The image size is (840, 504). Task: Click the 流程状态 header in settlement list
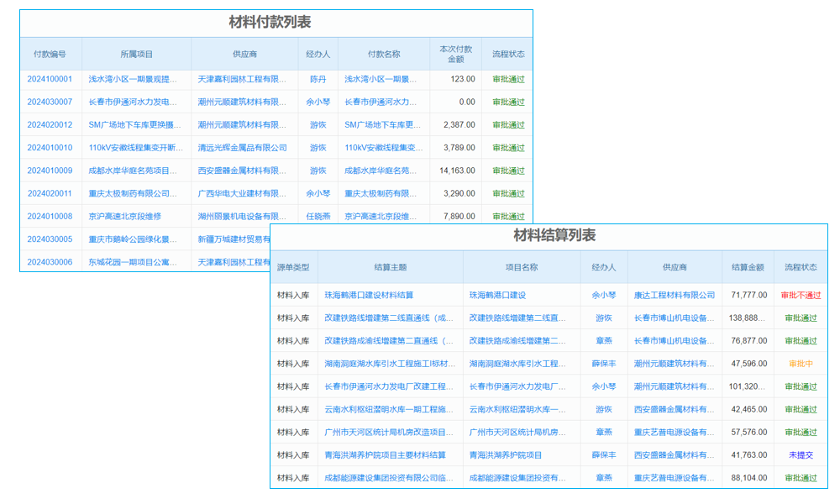point(801,267)
